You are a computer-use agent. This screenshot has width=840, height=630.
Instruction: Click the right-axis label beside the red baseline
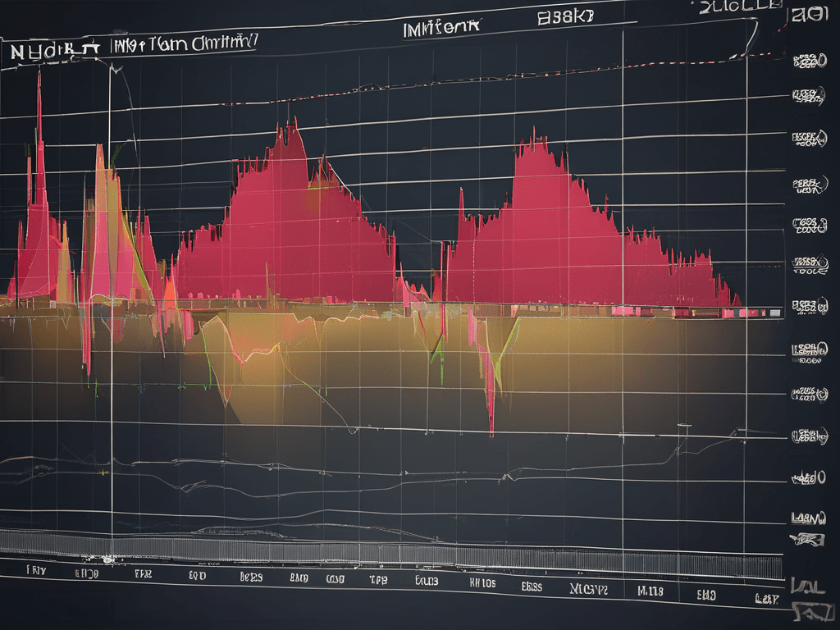(x=806, y=306)
